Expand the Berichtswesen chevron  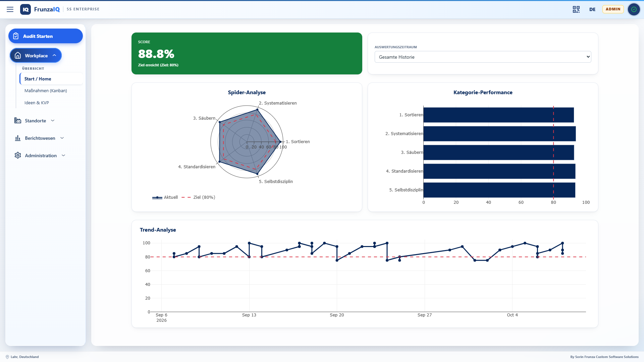click(x=62, y=138)
